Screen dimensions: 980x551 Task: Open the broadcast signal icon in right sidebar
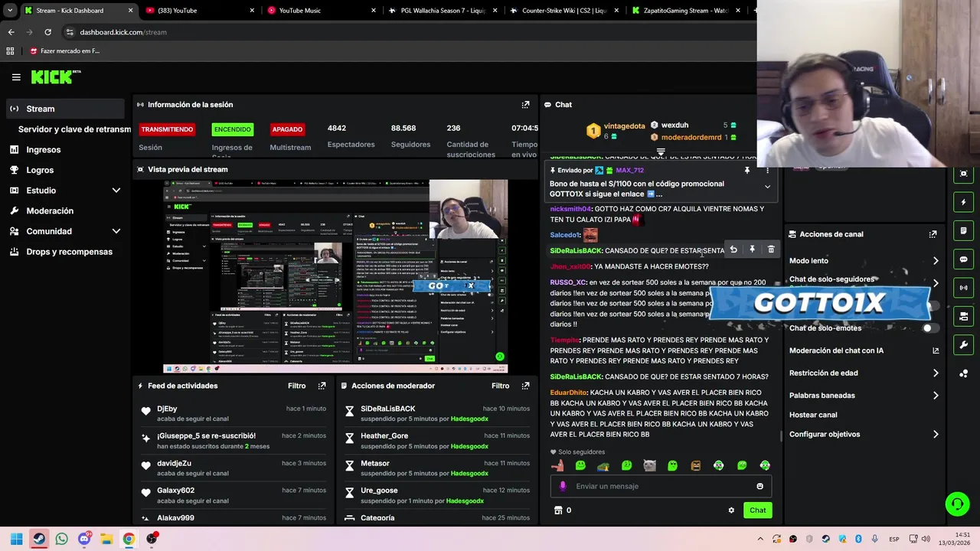[963, 288]
